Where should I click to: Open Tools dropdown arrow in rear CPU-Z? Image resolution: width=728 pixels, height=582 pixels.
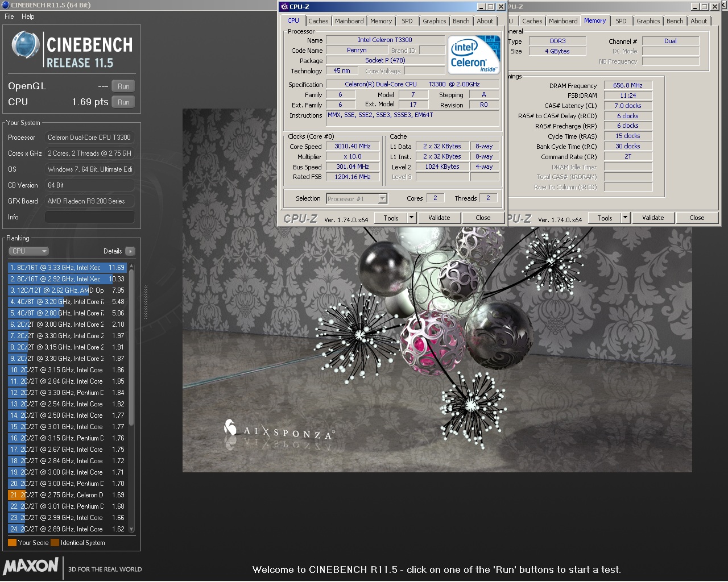[626, 218]
